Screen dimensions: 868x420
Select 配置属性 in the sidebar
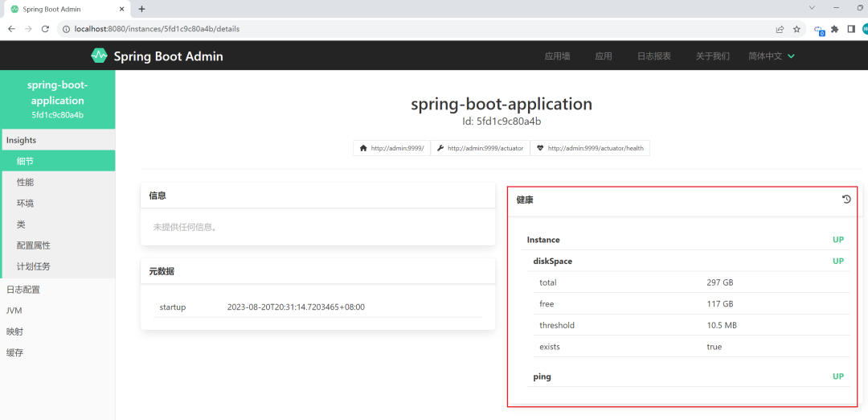point(59,245)
